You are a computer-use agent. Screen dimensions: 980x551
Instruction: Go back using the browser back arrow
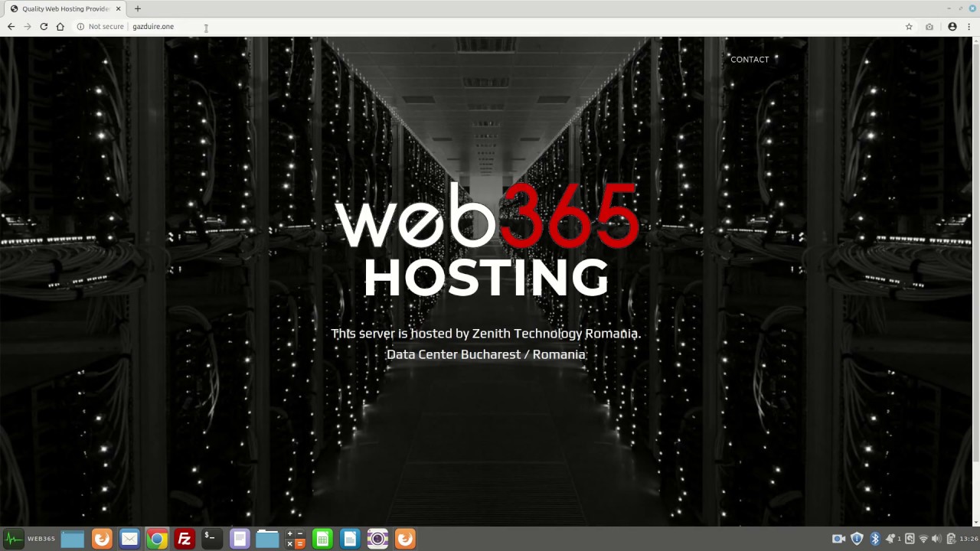pyautogui.click(x=11, y=26)
